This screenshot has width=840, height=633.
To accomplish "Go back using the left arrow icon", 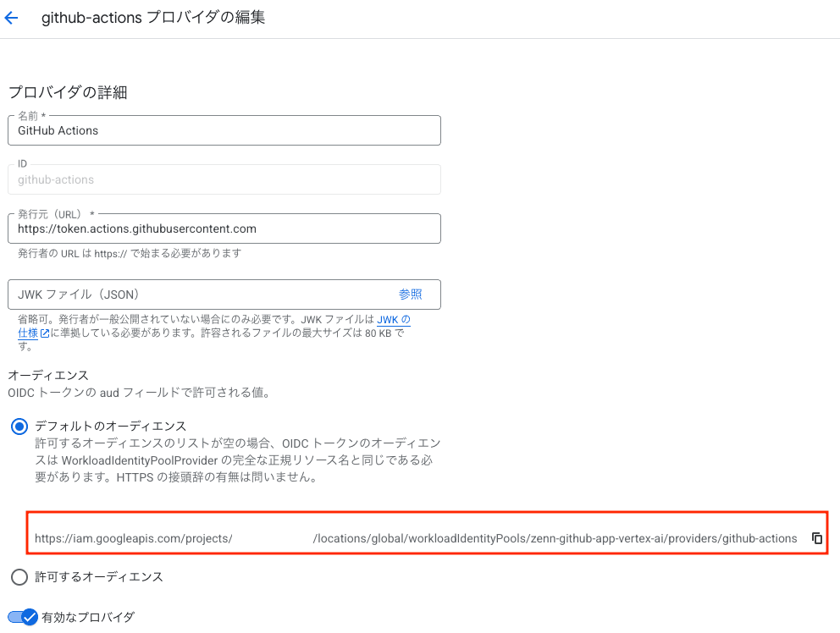I will point(11,18).
